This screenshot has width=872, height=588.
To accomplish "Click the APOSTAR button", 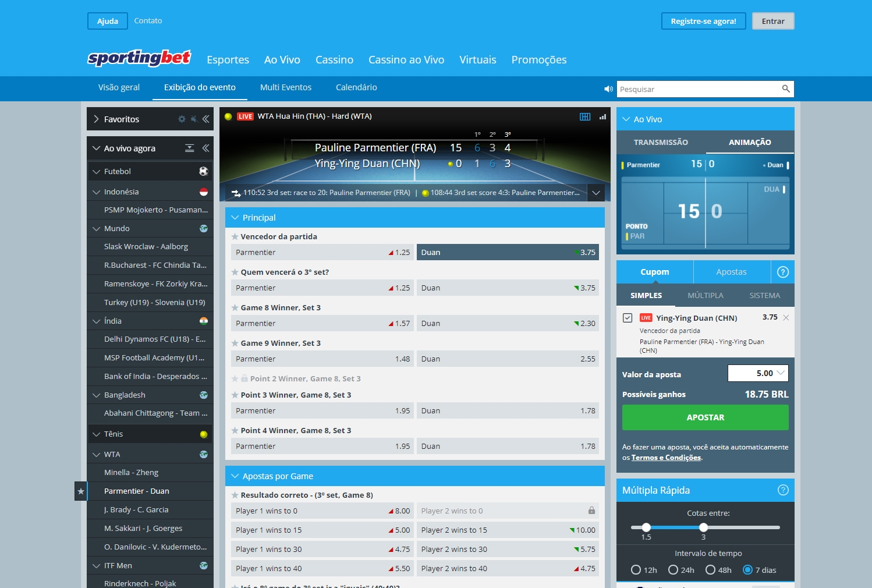I will [706, 417].
